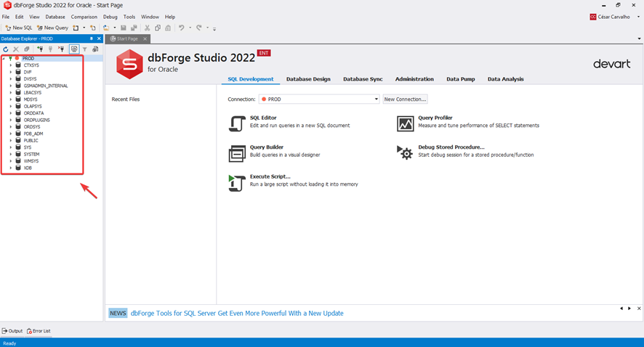
Task: Open the Error List panel tab
Action: click(x=39, y=331)
